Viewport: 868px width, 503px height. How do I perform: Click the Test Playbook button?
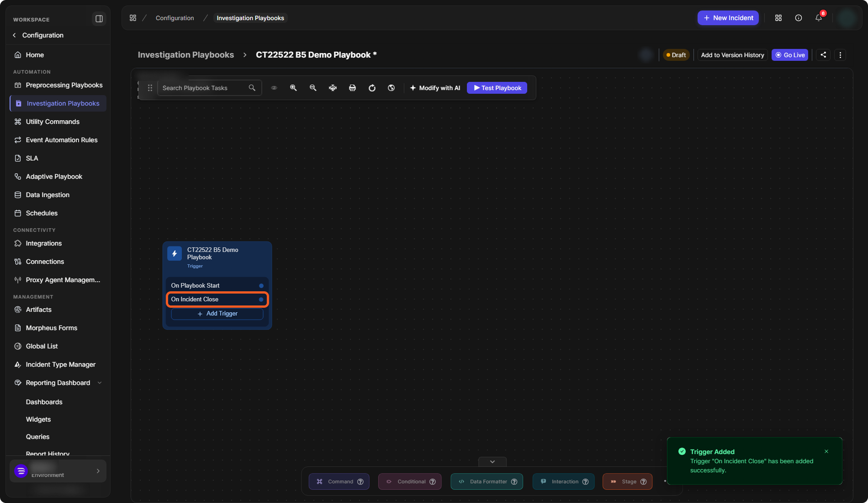click(497, 88)
